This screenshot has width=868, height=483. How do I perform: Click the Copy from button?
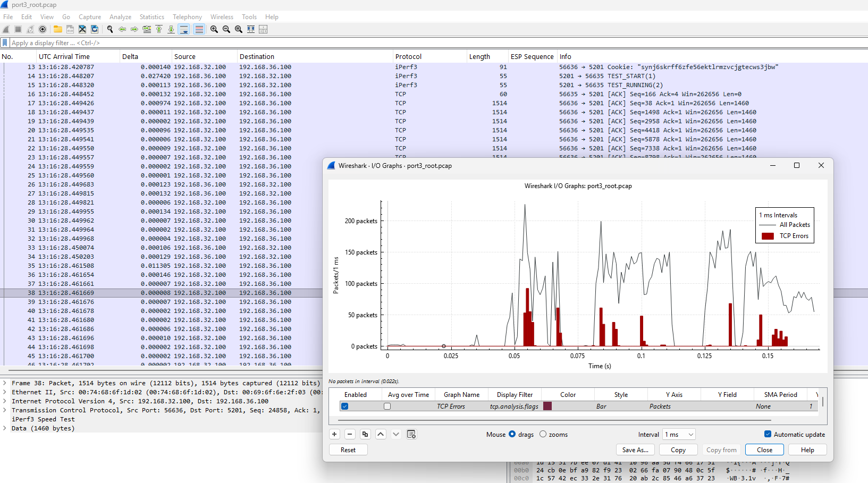pos(721,450)
